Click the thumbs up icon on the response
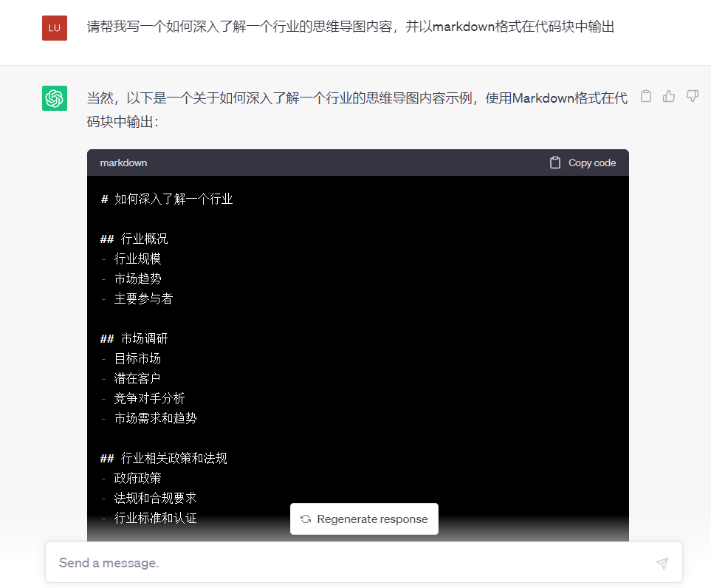Screen dimensions: 711x588 [669, 96]
